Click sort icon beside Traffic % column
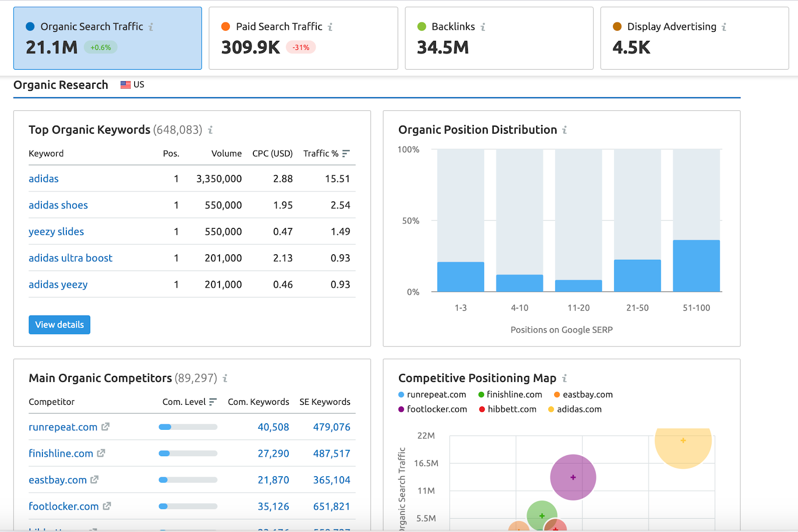 [x=346, y=154]
